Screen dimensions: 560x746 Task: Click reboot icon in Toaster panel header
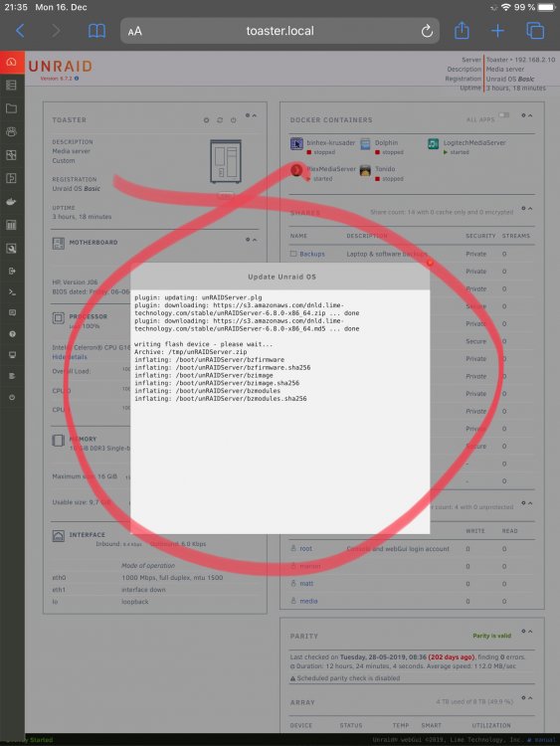click(x=220, y=120)
